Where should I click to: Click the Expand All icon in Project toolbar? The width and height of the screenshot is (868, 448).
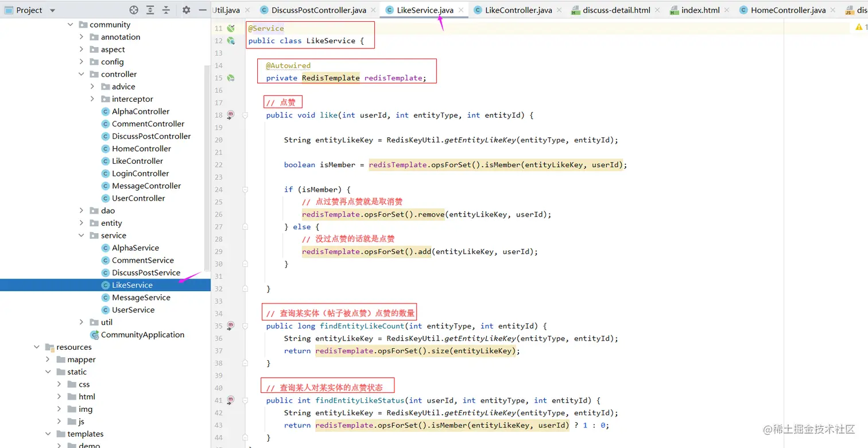(150, 10)
